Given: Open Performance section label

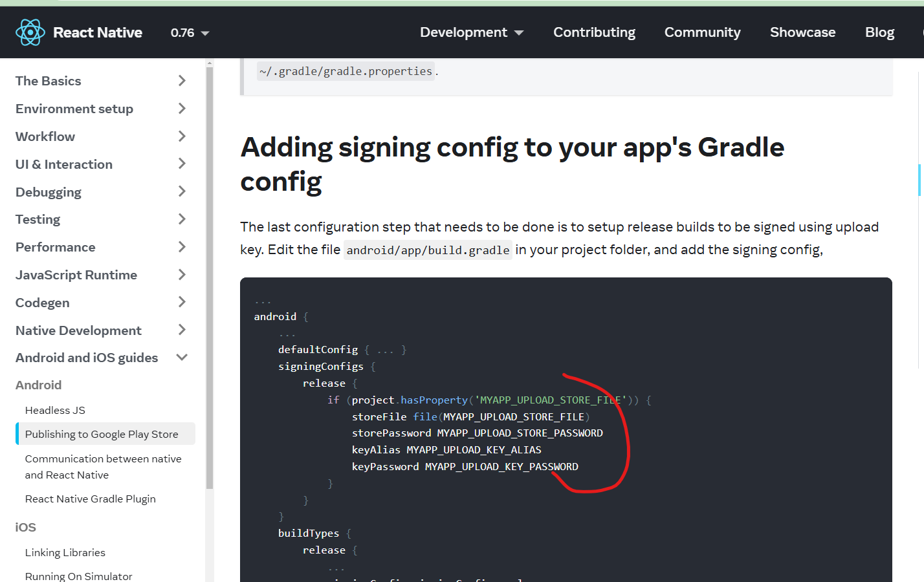Looking at the screenshot, I should (56, 247).
